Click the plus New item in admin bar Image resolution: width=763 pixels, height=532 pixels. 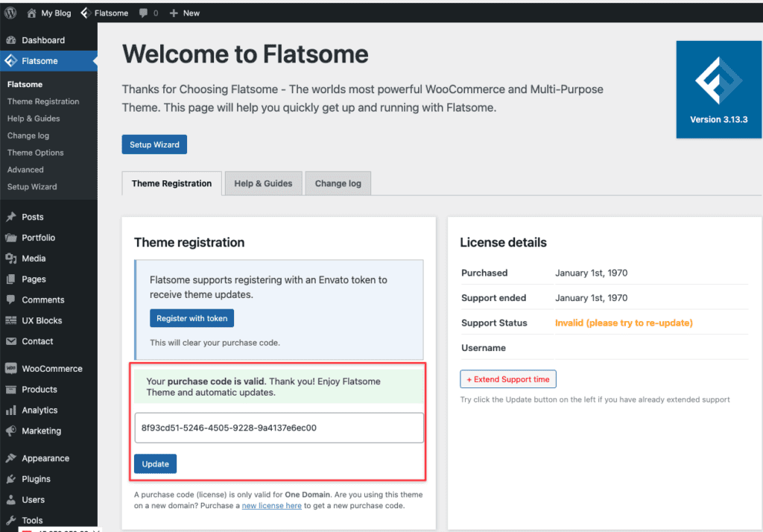point(185,13)
